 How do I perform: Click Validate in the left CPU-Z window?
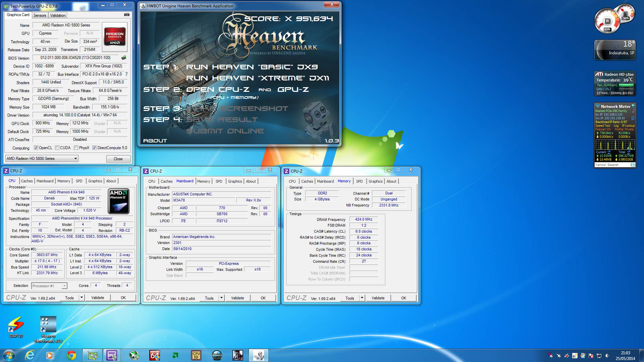pos(98,298)
